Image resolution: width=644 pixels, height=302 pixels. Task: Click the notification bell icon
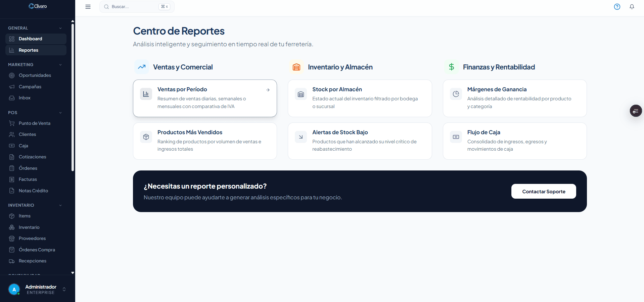pos(632,7)
